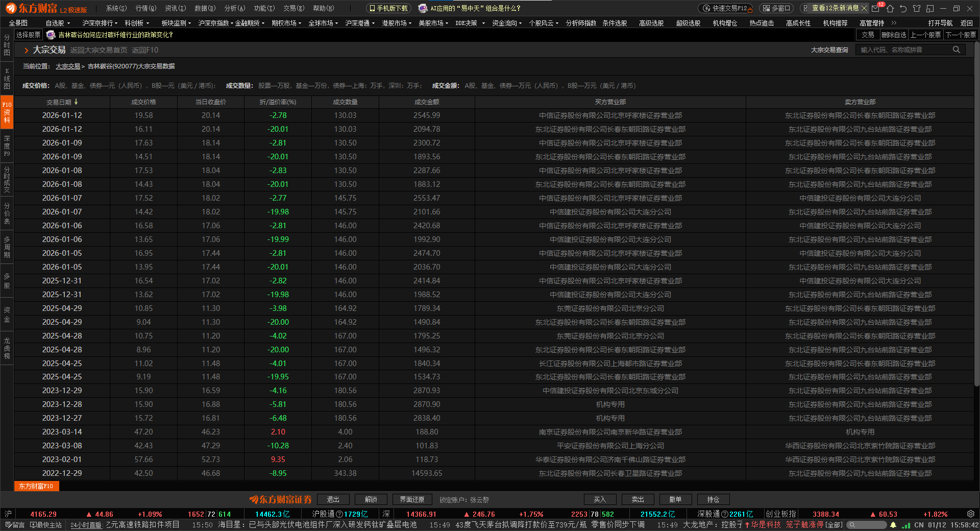Open 分时图 sidebar panel
The height and width of the screenshot is (531, 980).
7,45
